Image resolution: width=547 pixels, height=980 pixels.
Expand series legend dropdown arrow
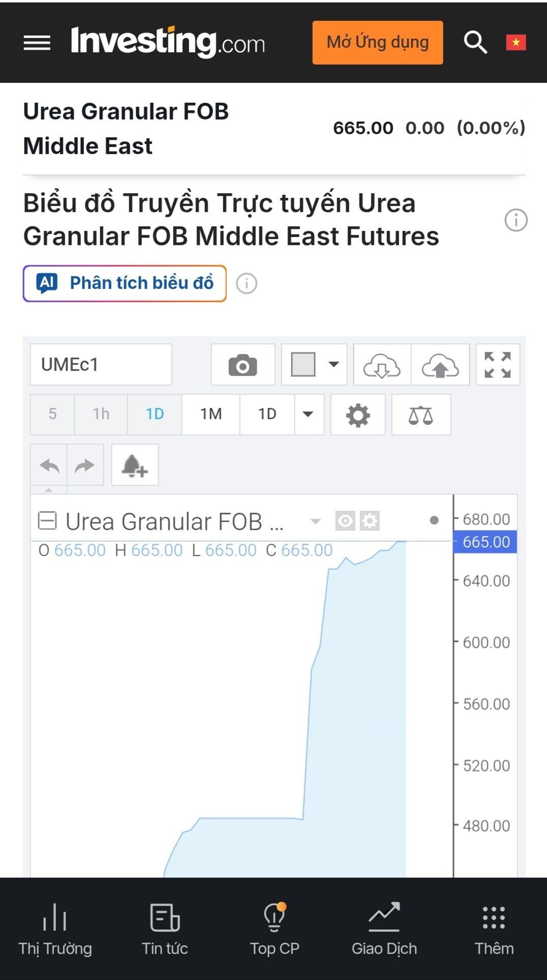click(316, 521)
